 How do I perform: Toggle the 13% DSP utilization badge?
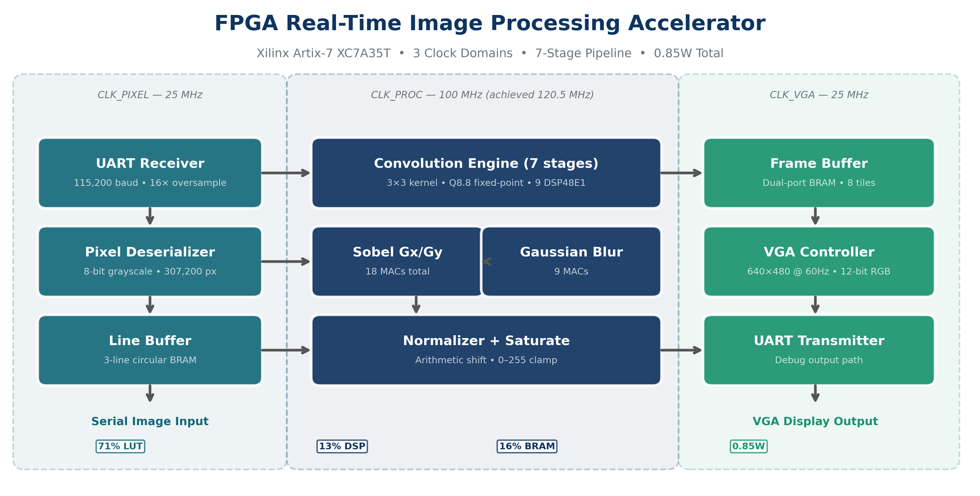[342, 446]
